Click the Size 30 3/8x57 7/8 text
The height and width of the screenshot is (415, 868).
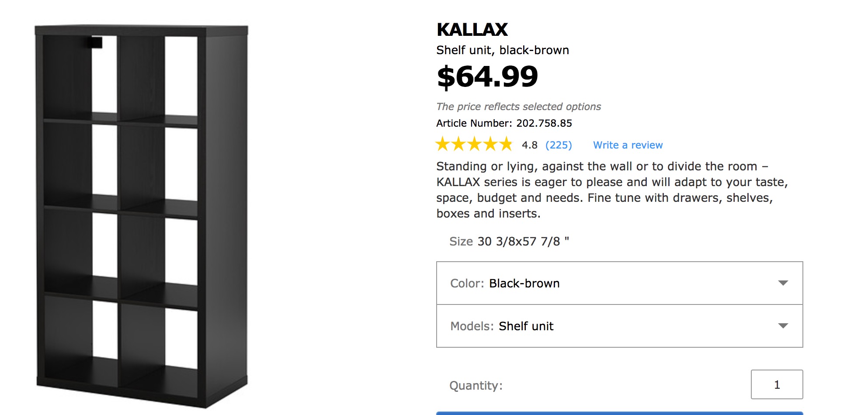[509, 242]
